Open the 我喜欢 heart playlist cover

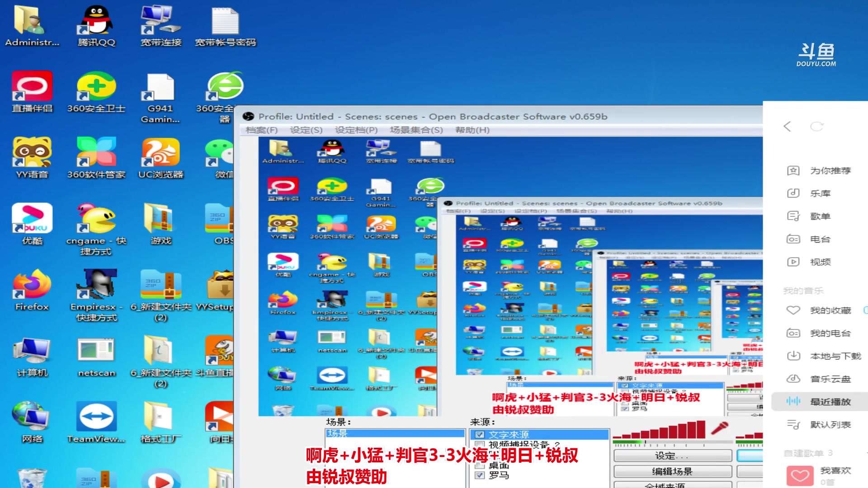pos(800,475)
